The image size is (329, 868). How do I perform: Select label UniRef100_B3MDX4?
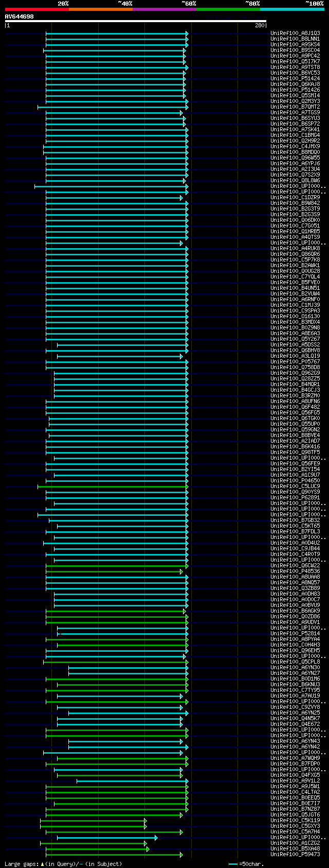tap(295, 322)
